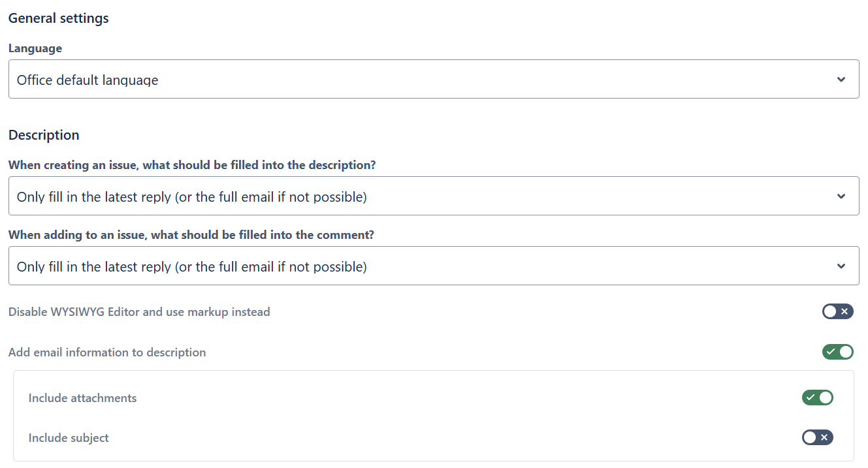Click the Language field label
Screen dimensions: 868x468
coord(35,48)
